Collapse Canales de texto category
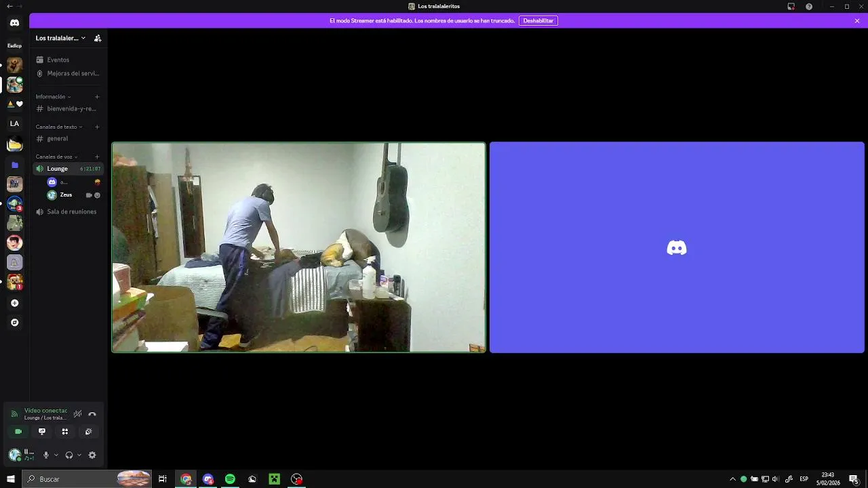 (59, 127)
